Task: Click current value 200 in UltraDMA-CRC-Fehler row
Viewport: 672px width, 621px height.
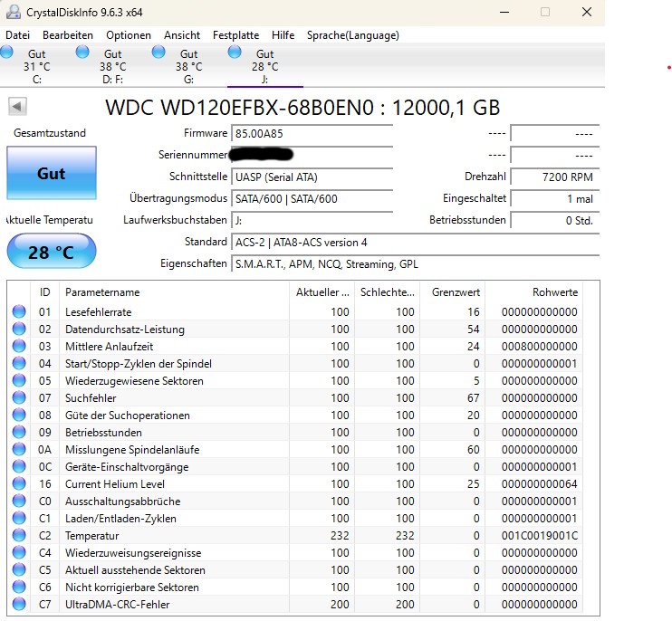Action: 340,605
